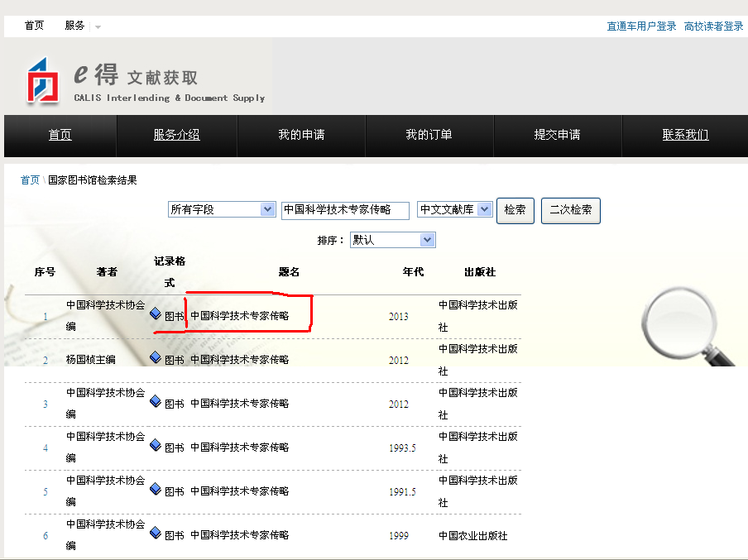Open result number 2 link
This screenshot has height=560, width=748.
(x=46, y=361)
